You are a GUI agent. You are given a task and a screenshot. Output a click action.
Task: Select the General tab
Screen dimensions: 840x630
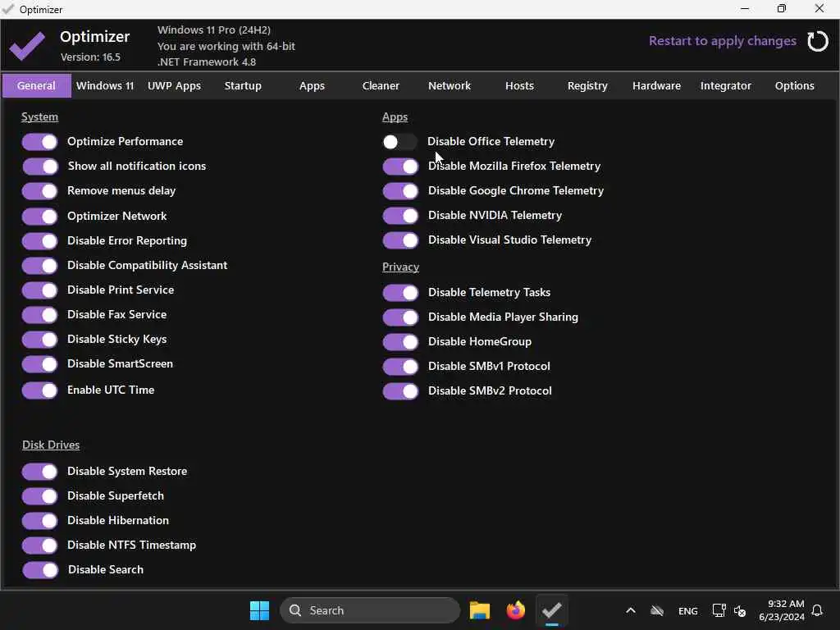click(36, 85)
